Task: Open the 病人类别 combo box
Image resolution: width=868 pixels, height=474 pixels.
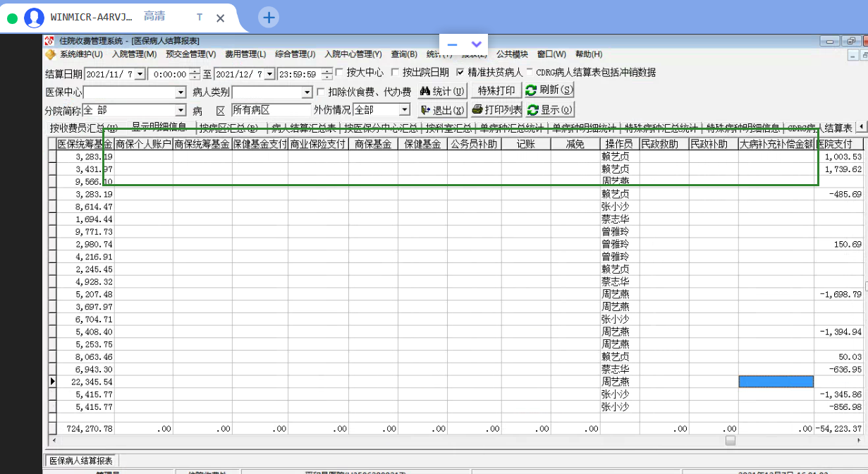Action: pos(307,92)
